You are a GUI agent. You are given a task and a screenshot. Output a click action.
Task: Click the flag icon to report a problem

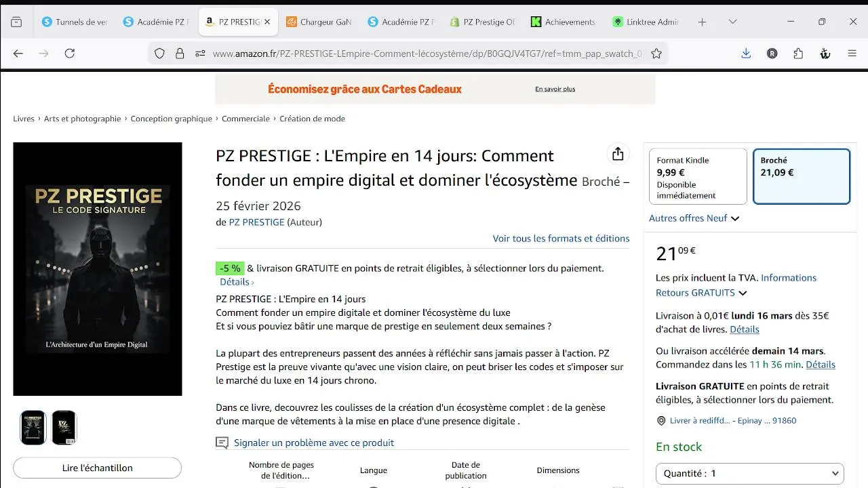(x=222, y=443)
